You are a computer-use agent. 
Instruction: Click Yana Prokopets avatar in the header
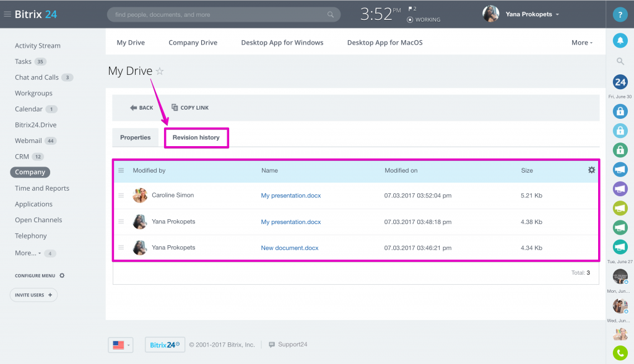tap(490, 14)
